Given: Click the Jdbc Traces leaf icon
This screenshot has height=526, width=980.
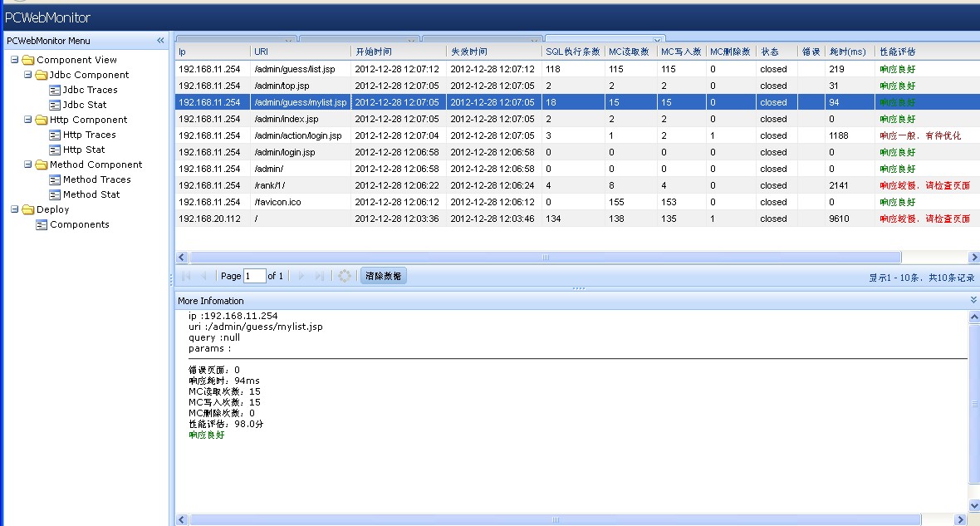Looking at the screenshot, I should 55,90.
